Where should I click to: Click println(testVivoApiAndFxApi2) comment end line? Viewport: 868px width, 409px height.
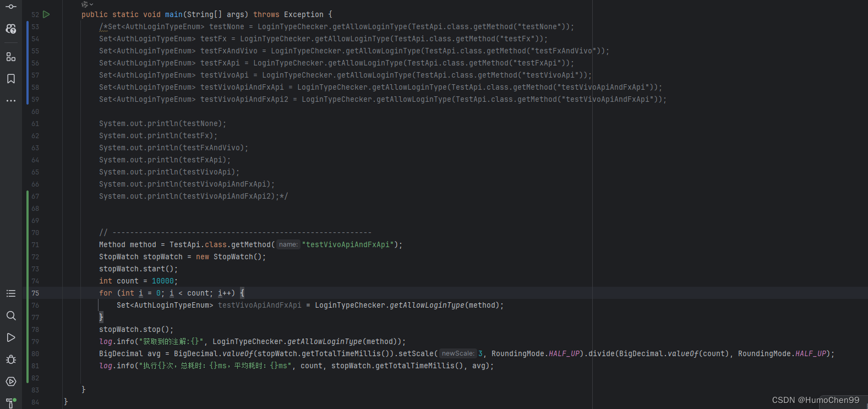pos(194,196)
